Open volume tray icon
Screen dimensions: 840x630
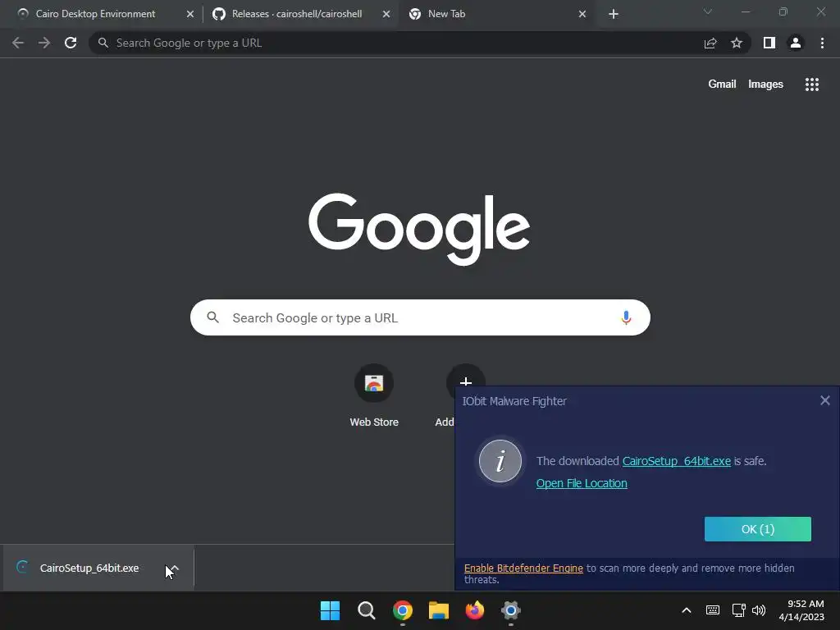coord(759,610)
